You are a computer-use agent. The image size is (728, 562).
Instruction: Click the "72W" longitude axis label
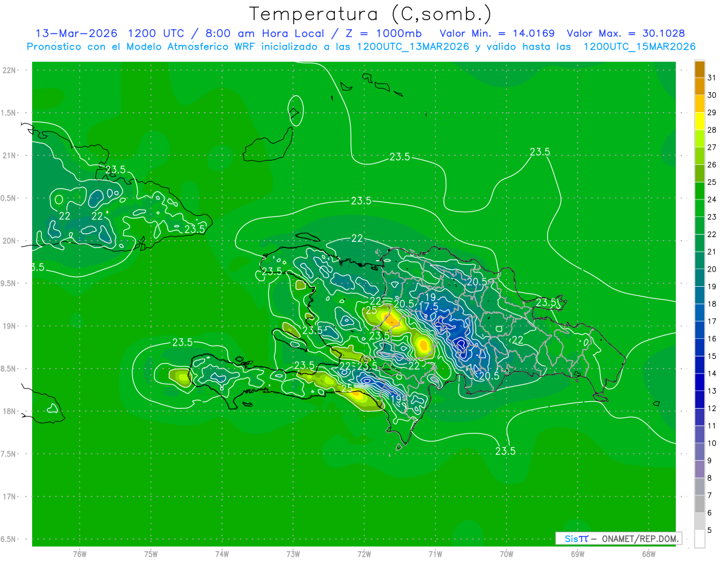[364, 554]
